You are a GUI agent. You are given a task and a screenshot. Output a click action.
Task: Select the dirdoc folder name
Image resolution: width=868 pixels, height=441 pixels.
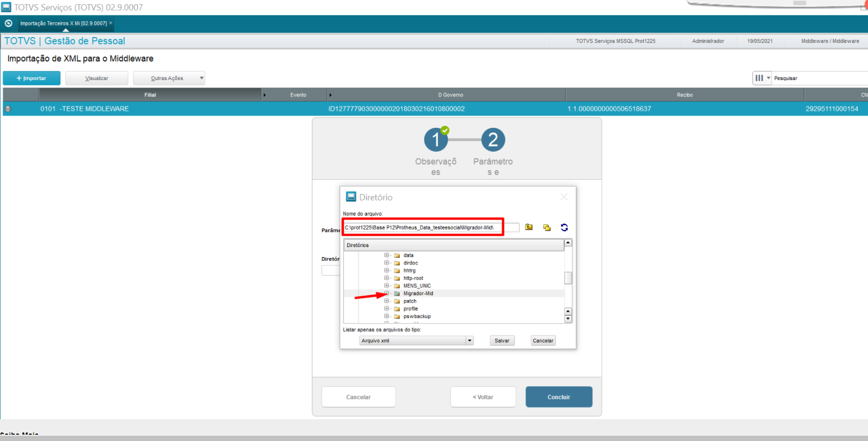tap(410, 263)
